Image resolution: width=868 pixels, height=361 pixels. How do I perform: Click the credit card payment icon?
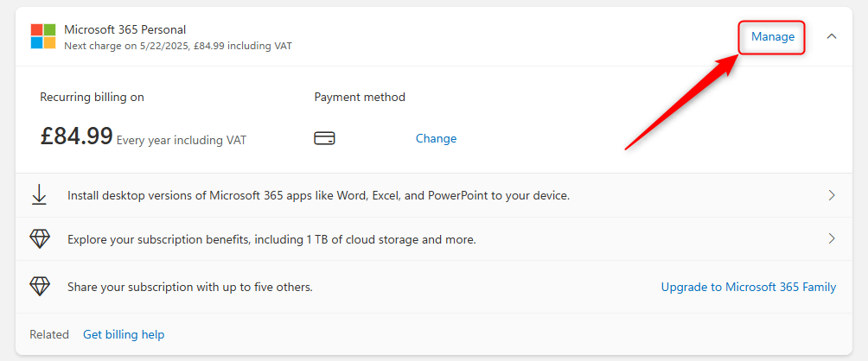324,138
